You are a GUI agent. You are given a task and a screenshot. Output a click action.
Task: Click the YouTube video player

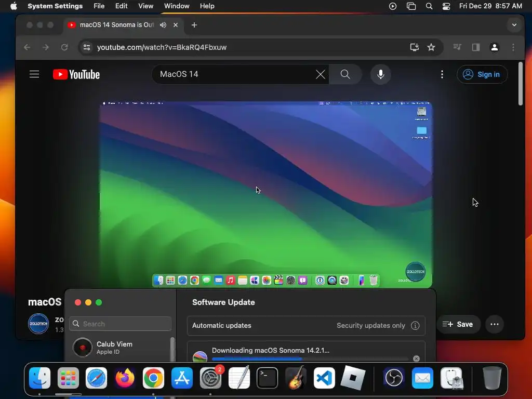[265, 194]
